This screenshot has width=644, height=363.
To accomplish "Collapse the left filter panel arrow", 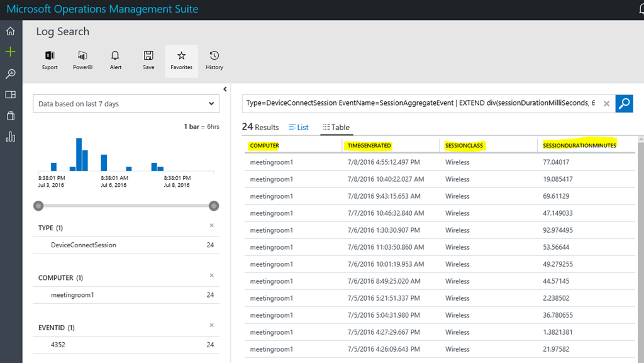I will click(x=225, y=89).
